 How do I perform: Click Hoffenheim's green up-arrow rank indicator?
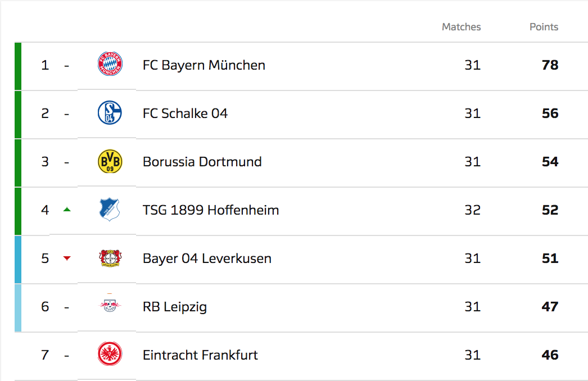coord(67,210)
